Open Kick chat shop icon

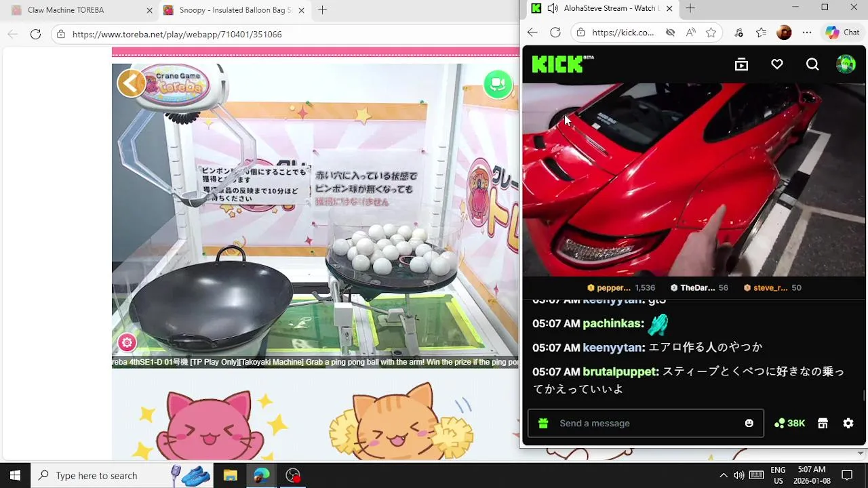[823, 423]
